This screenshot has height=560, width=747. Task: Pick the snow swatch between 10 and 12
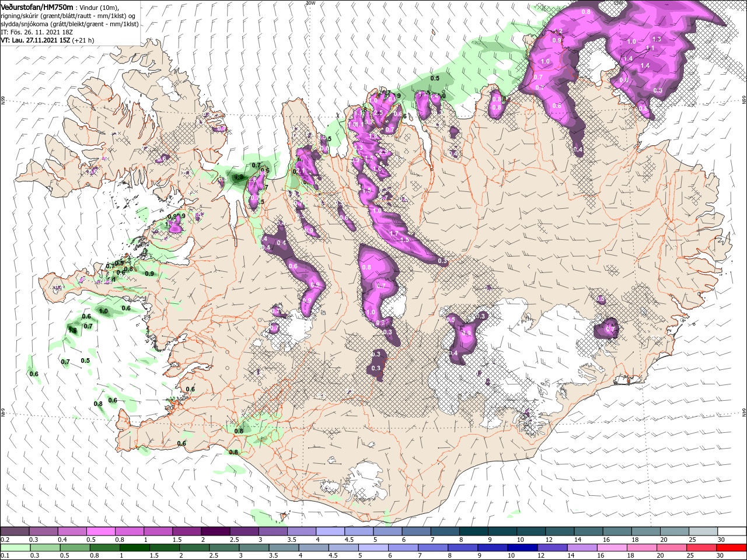point(532,531)
